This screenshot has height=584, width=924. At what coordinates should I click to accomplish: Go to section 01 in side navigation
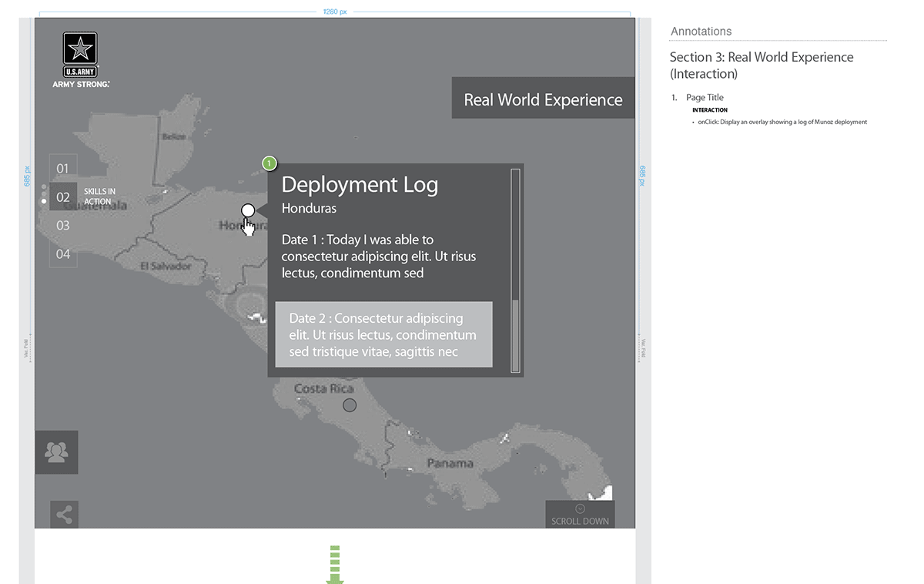[x=63, y=168]
